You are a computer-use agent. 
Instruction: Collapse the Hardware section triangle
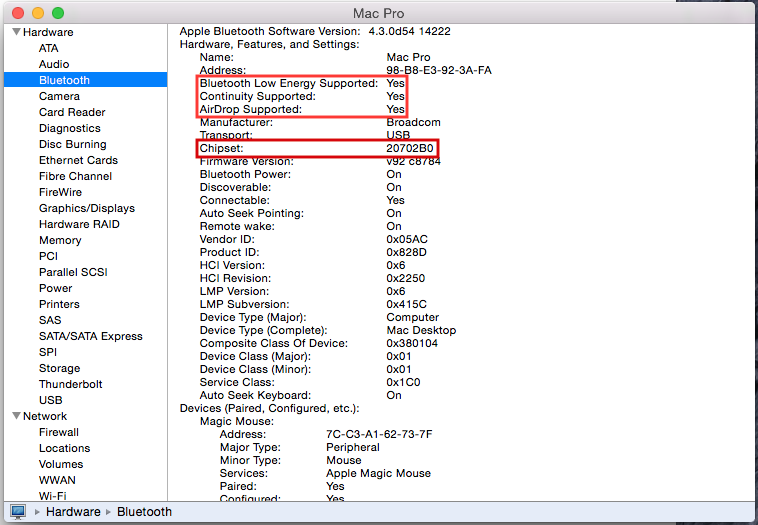tap(16, 32)
